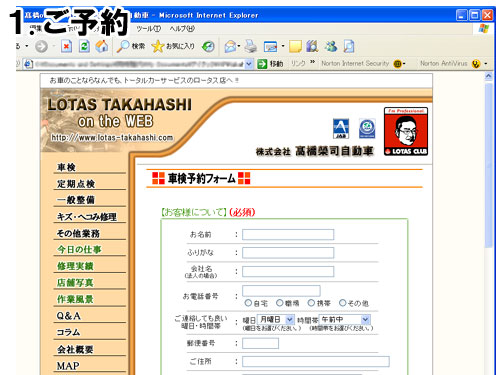
Task: Open the 車検 sidebar link
Action: (x=66, y=167)
